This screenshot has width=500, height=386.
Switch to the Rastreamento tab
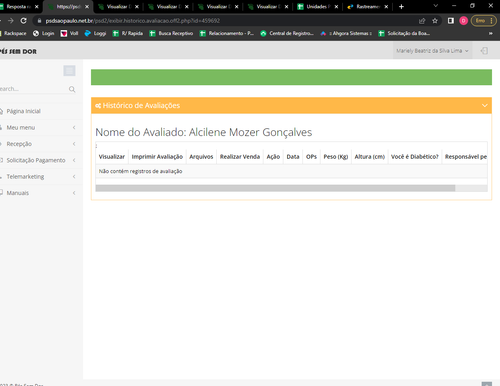[368, 7]
